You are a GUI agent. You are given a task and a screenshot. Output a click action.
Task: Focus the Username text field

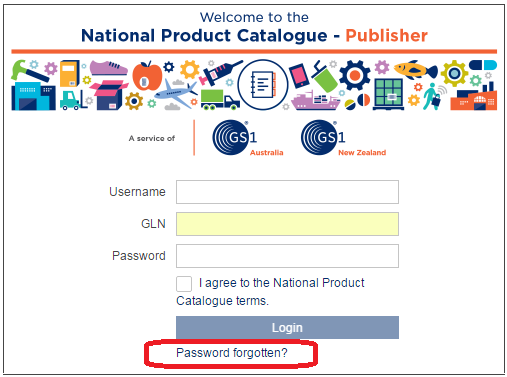[x=287, y=192]
